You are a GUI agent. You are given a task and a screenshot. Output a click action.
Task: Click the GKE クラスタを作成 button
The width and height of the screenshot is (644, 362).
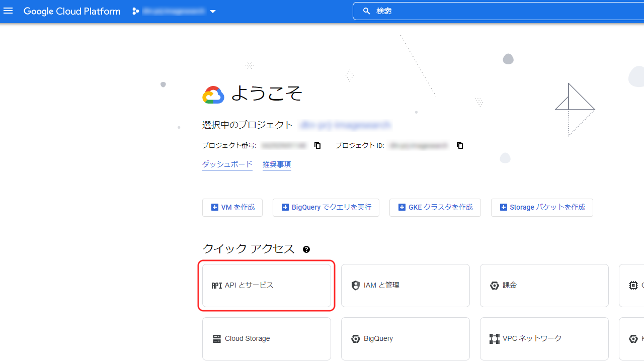[x=435, y=207]
